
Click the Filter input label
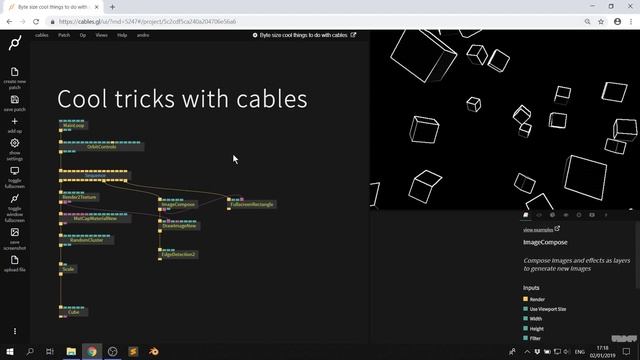[x=535, y=338]
